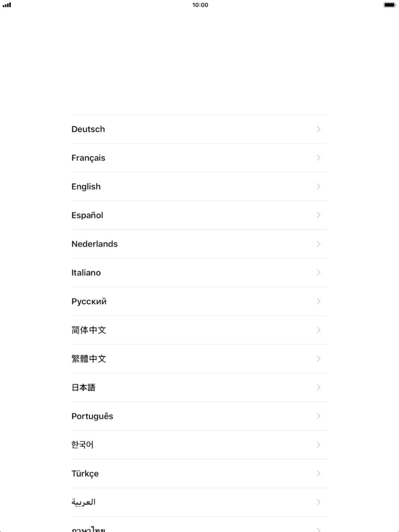399x532 pixels.
Task: Tap the cellular signal strength icon
Action: 7,5
